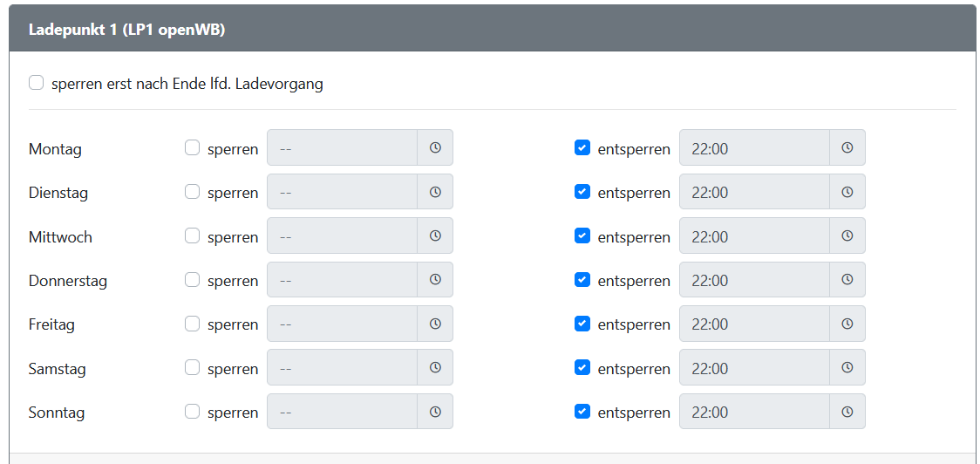Image resolution: width=980 pixels, height=464 pixels.
Task: Click clock icon for Montag entsperren time
Action: point(847,148)
